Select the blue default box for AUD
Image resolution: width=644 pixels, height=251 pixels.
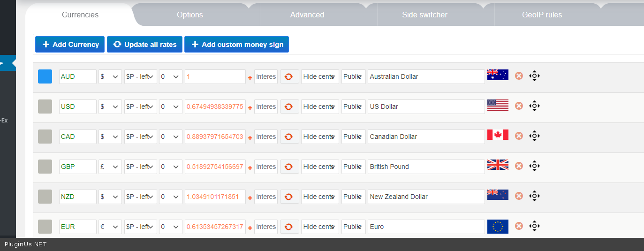(45, 76)
